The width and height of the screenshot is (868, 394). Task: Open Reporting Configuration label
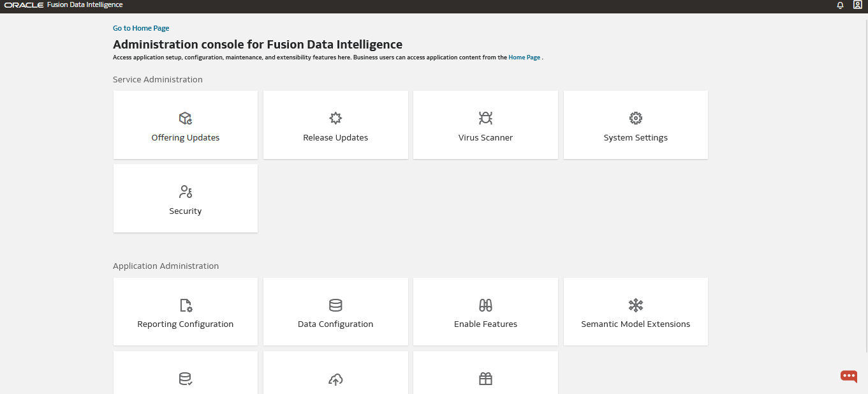(x=186, y=324)
